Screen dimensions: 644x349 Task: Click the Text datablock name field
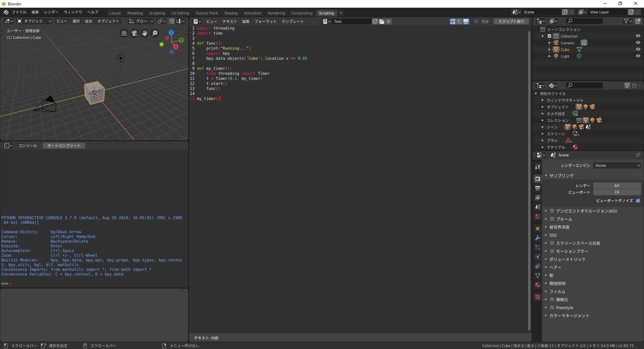(352, 21)
